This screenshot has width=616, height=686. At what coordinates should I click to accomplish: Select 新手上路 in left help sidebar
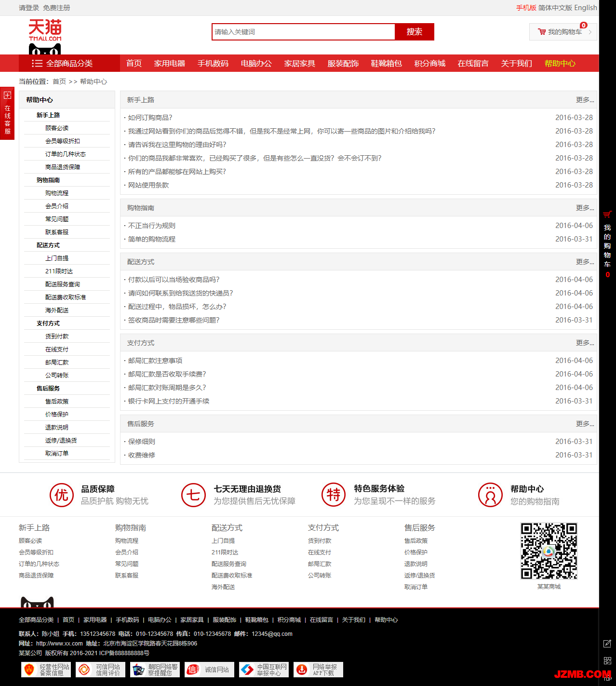point(48,115)
